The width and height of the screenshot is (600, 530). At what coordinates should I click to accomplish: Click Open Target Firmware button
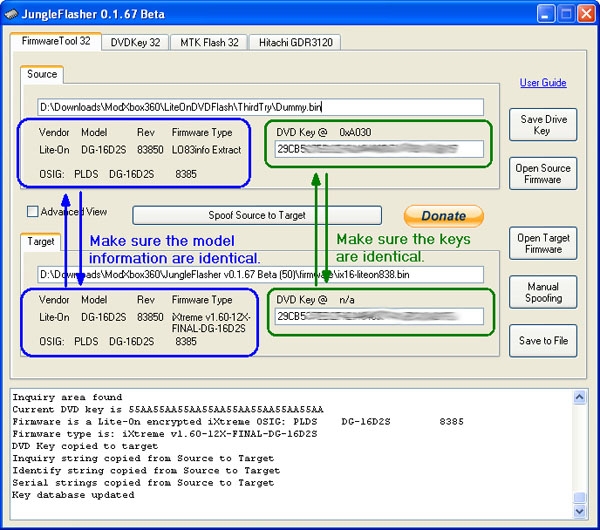pos(543,243)
